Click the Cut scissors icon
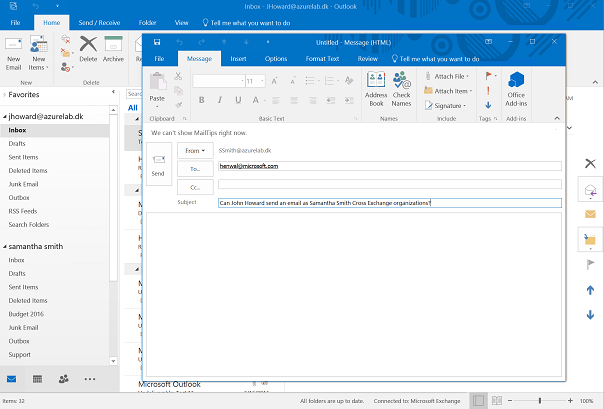Viewport: 604px width, 409px height. [178, 76]
